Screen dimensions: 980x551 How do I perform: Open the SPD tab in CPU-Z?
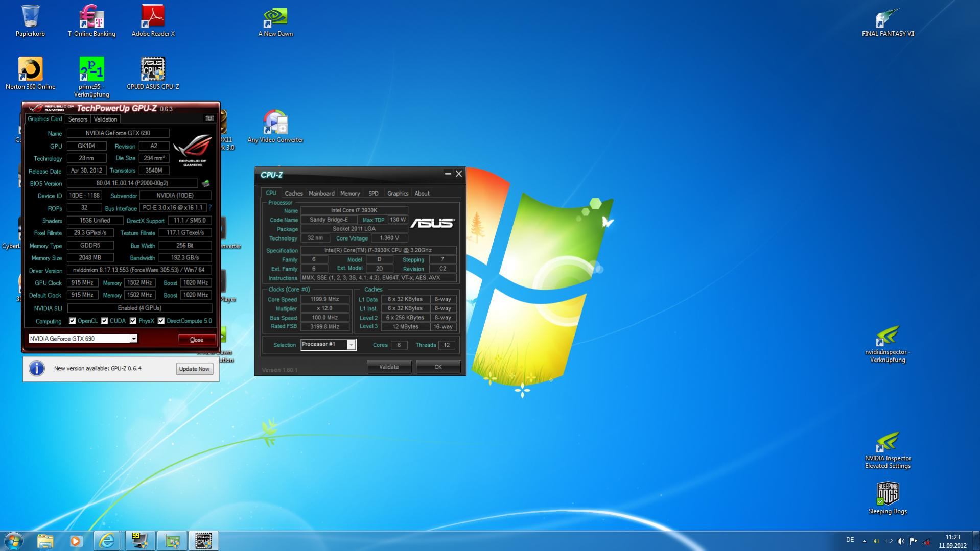(x=374, y=194)
